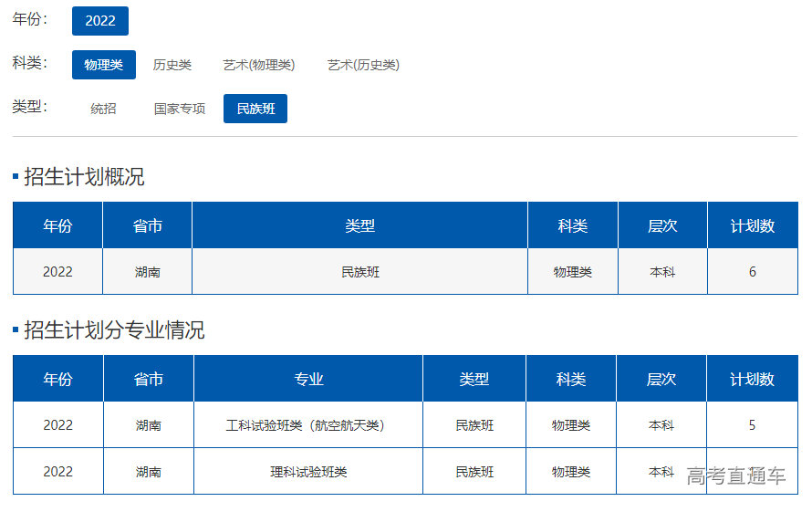Select the 2022 year filter button
The width and height of the screenshot is (812, 512).
(100, 21)
